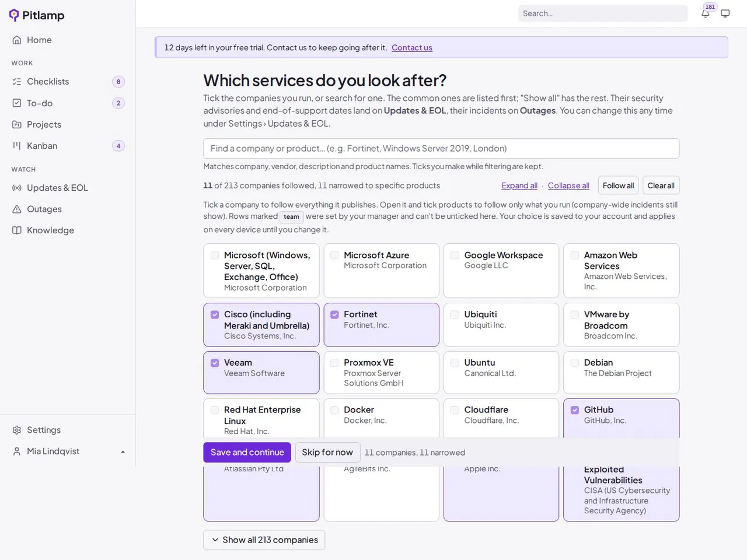The width and height of the screenshot is (747, 560).
Task: Open Checklists list icon
Action: pyautogui.click(x=17, y=82)
